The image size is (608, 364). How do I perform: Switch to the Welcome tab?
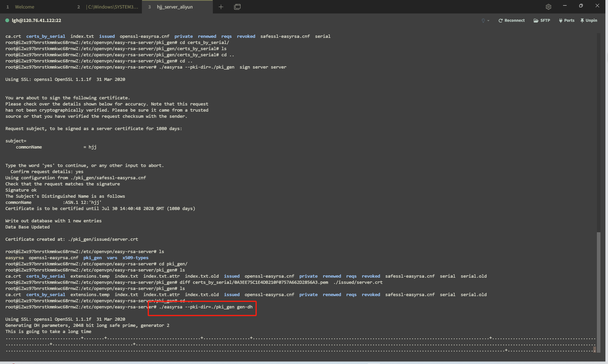(25, 7)
